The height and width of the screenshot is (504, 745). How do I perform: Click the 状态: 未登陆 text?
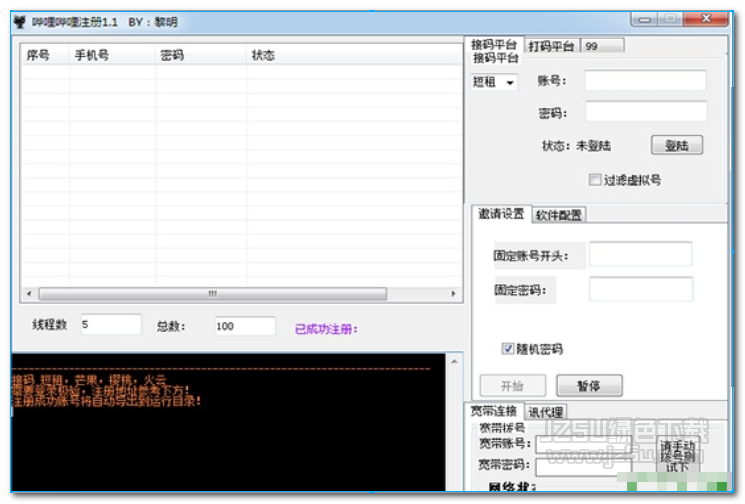576,145
